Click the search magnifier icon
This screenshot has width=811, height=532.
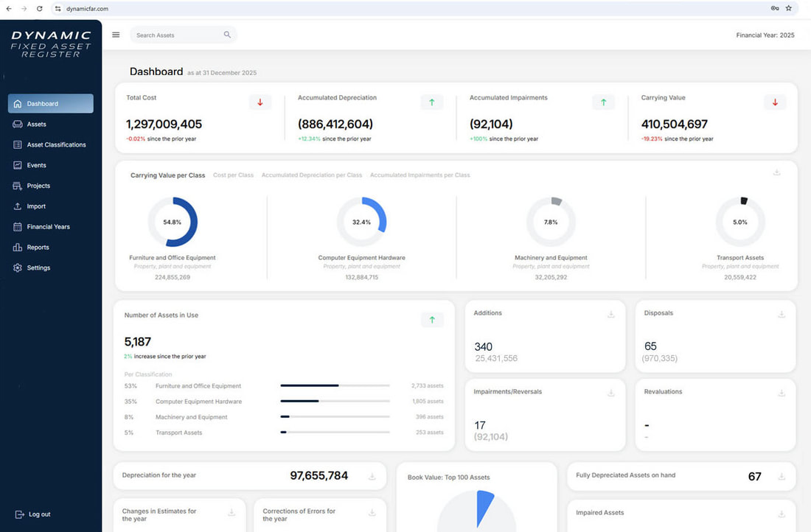pyautogui.click(x=227, y=35)
